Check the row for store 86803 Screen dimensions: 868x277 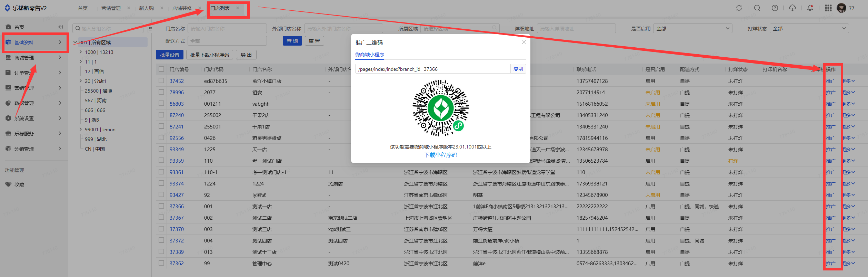(x=161, y=103)
